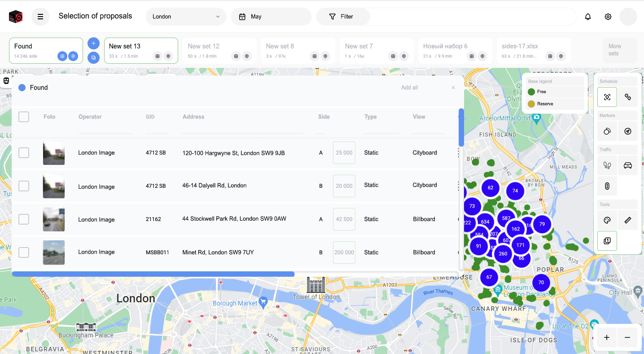Screen dimensions: 644x354
Task: Open the notifications bell icon
Action: (587, 17)
